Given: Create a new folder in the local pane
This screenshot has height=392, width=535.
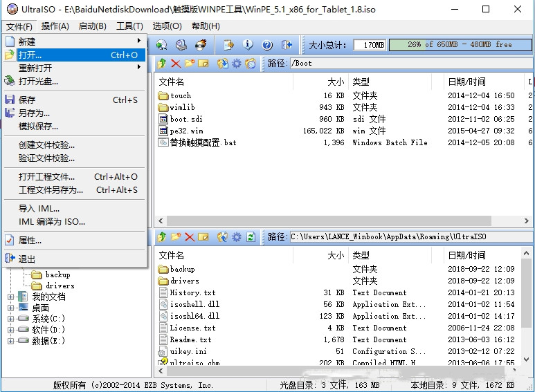Looking at the screenshot, I should click(176, 236).
